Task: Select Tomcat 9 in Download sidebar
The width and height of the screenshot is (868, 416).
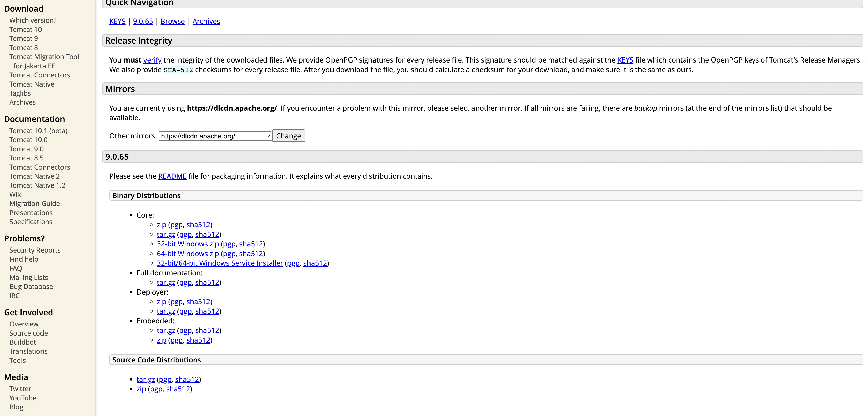Action: [24, 39]
